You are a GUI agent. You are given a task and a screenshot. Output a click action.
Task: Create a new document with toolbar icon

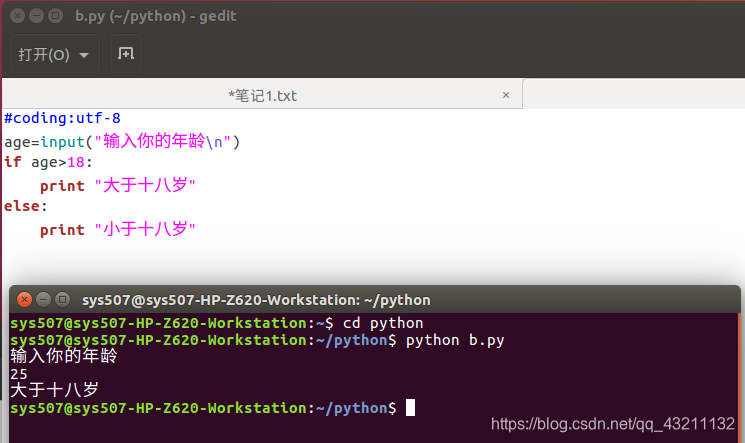pos(126,54)
